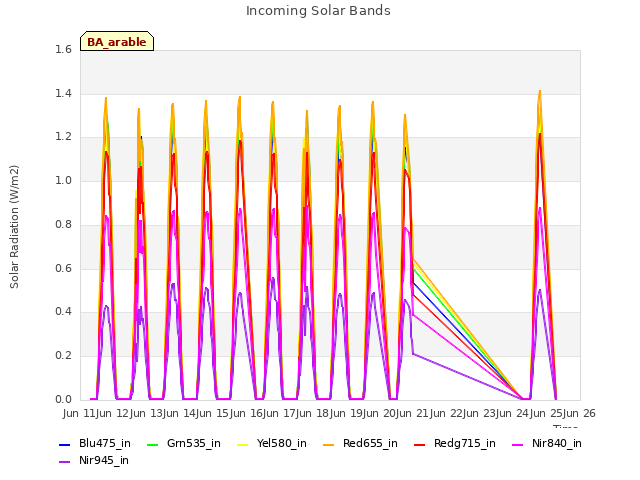Click the Solar Radiation (W/m2) axis label
640x480 pixels.
coord(14,227)
